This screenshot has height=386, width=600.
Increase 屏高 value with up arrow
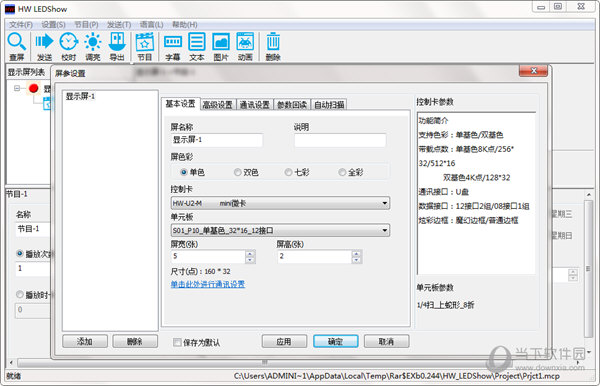click(x=356, y=253)
